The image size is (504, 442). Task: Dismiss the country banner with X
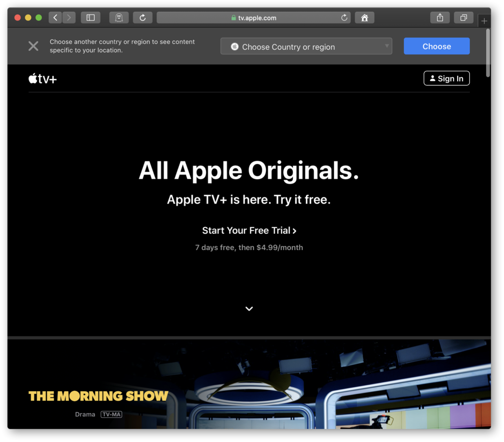(x=33, y=46)
